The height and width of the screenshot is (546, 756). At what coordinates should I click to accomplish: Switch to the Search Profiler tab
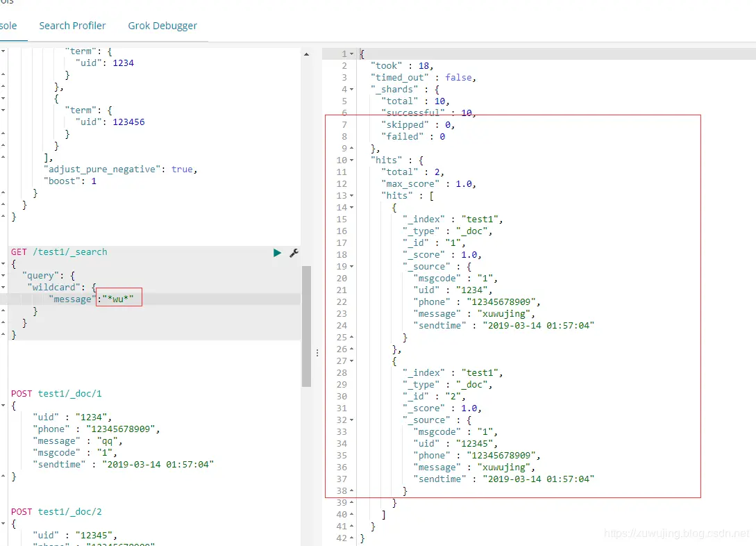click(72, 26)
